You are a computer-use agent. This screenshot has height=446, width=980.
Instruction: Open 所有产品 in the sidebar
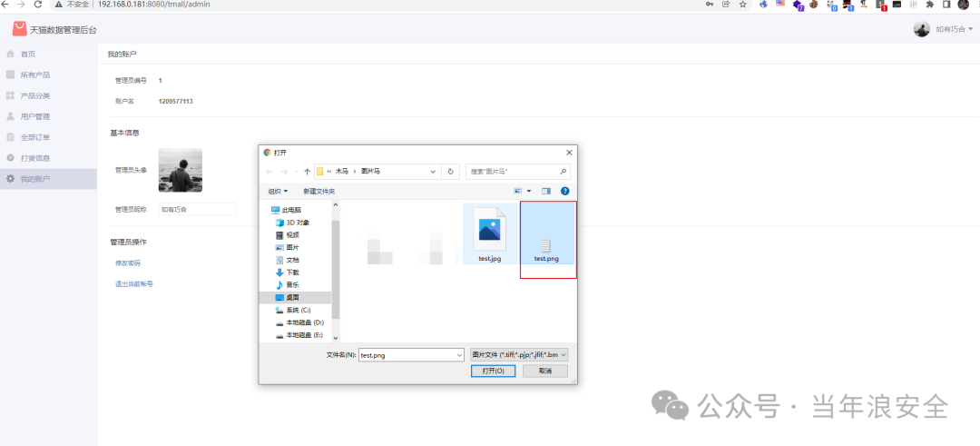(x=48, y=75)
